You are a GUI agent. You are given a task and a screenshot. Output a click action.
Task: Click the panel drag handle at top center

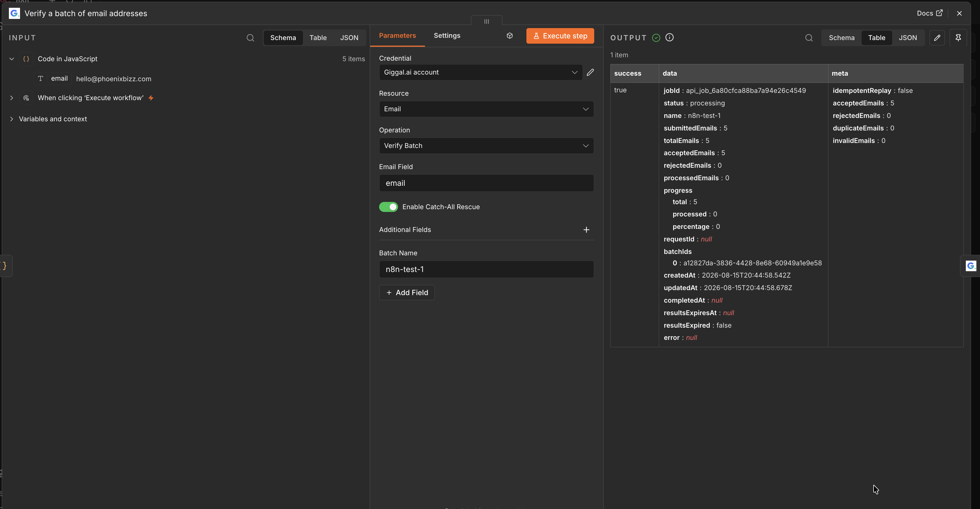pyautogui.click(x=486, y=21)
